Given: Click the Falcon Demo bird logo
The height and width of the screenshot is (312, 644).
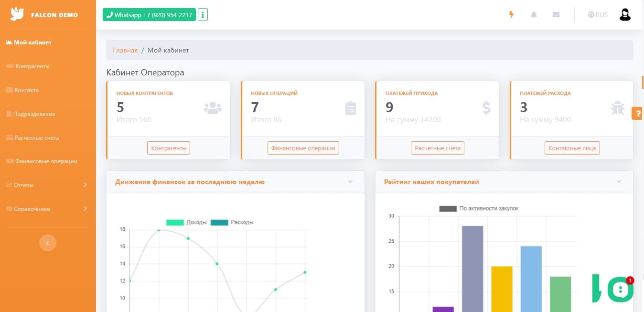Looking at the screenshot, I should pos(17,14).
